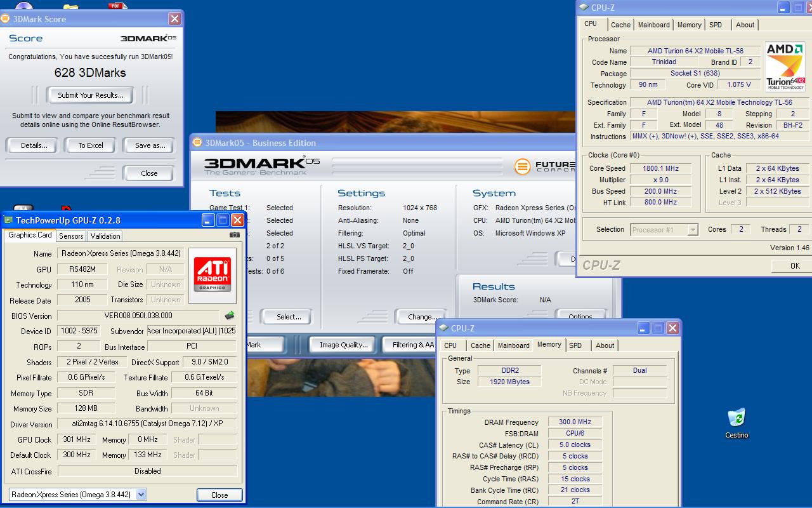Open the SPD tab in top CPU-Z window
812x508 pixels.
716,25
